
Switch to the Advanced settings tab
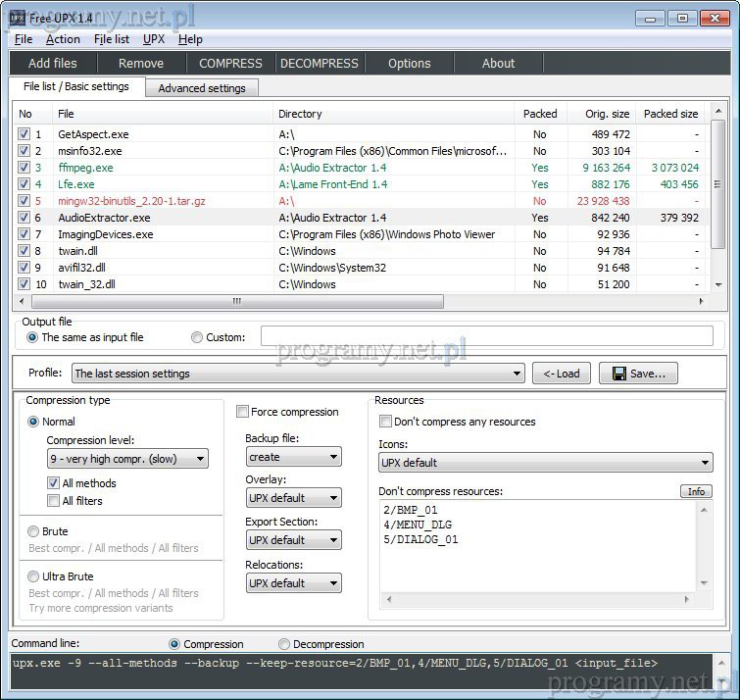pos(202,88)
